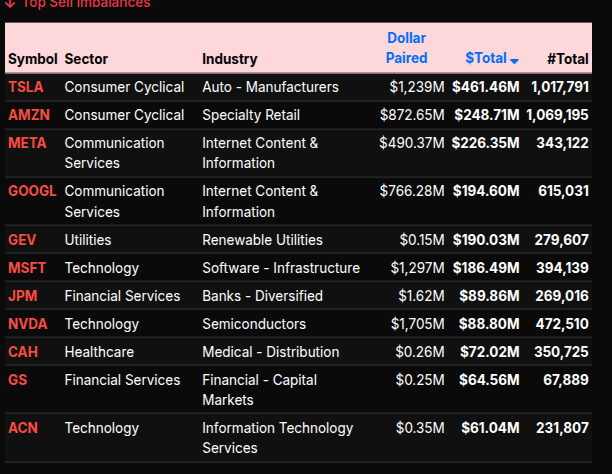
Task: Select the META symbol link
Action: click(27, 143)
